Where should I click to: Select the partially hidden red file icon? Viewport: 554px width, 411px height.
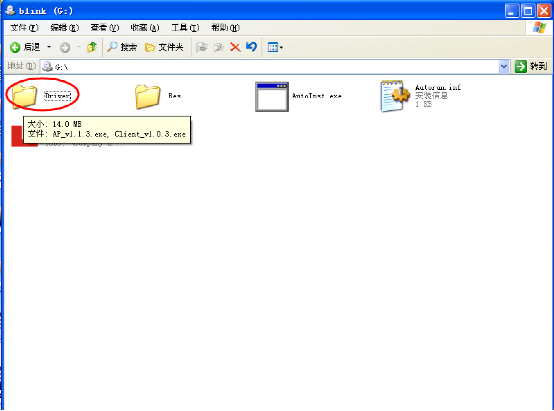tap(17, 136)
